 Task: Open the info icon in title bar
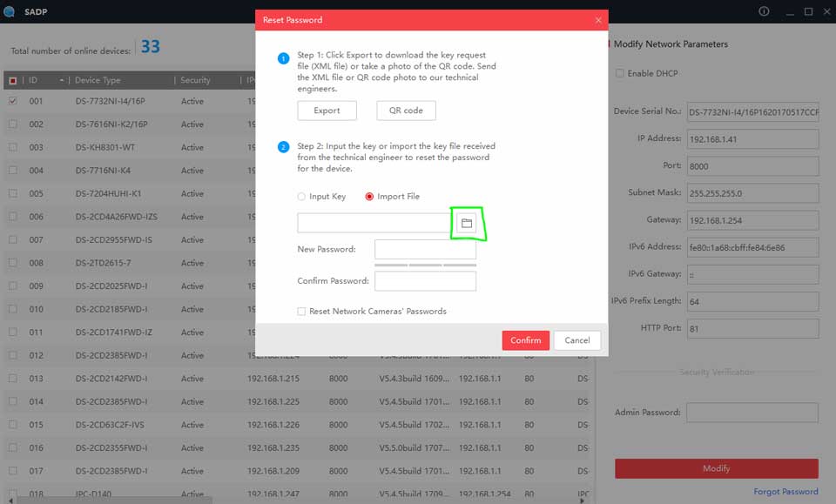764,11
